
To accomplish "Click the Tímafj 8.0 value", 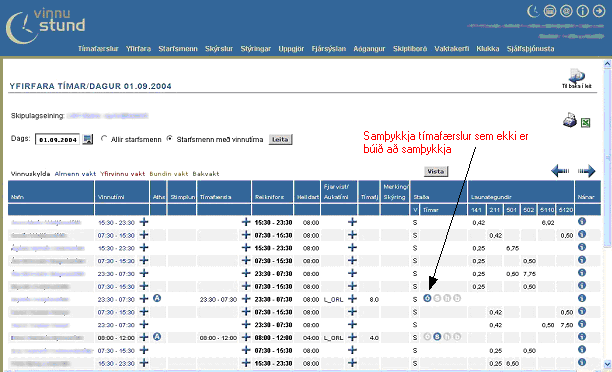I will pos(374,299).
